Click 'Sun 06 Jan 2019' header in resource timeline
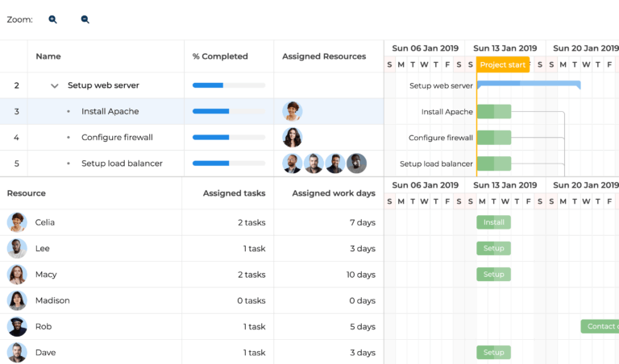 pyautogui.click(x=426, y=185)
